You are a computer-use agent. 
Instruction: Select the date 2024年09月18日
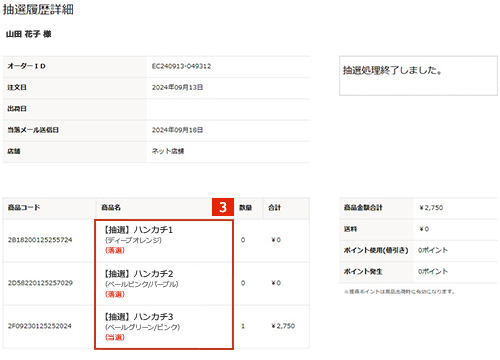click(177, 130)
